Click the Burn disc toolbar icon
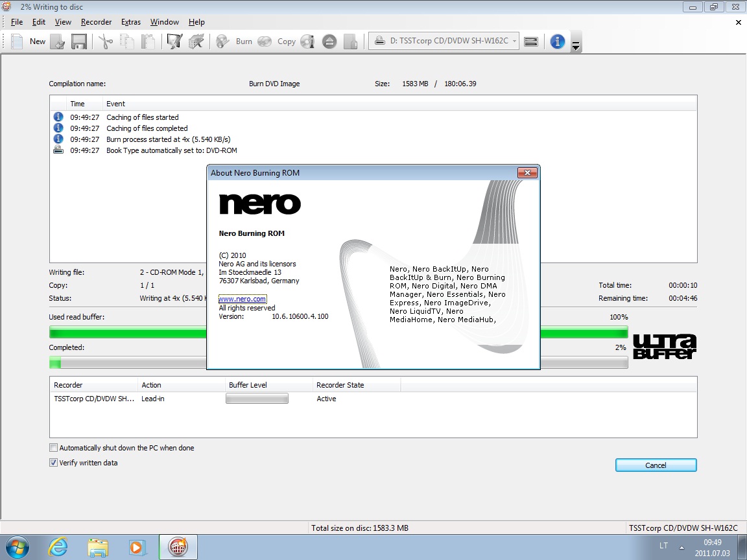 tap(223, 41)
